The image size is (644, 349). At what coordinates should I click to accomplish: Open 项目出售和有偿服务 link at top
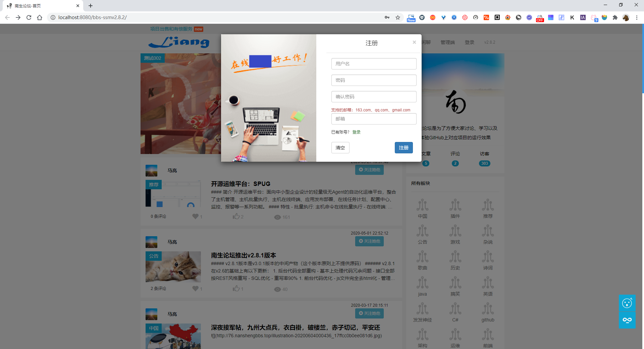point(171,29)
